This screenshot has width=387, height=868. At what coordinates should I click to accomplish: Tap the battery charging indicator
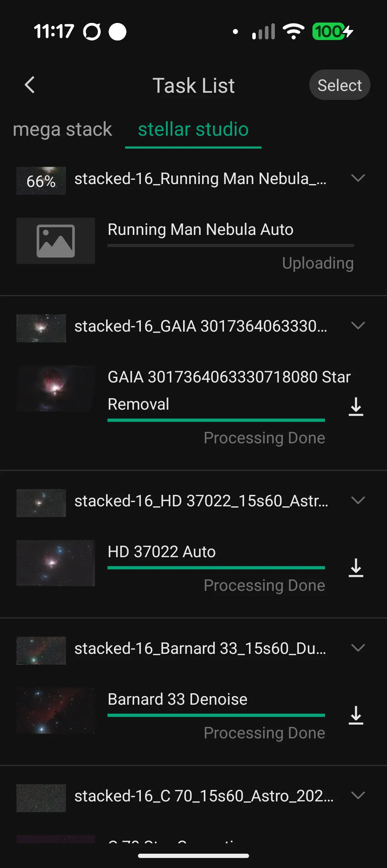333,32
